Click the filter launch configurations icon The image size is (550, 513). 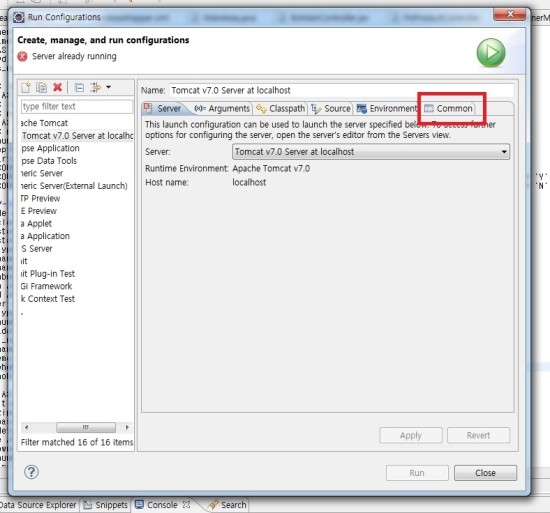click(95, 87)
